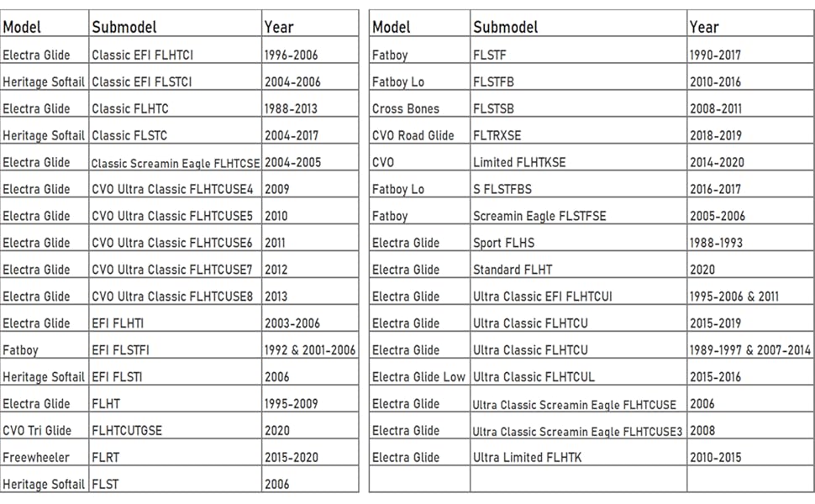Select the Sport FLHS submodel cell
The width and height of the screenshot is (815, 504).
503,244
